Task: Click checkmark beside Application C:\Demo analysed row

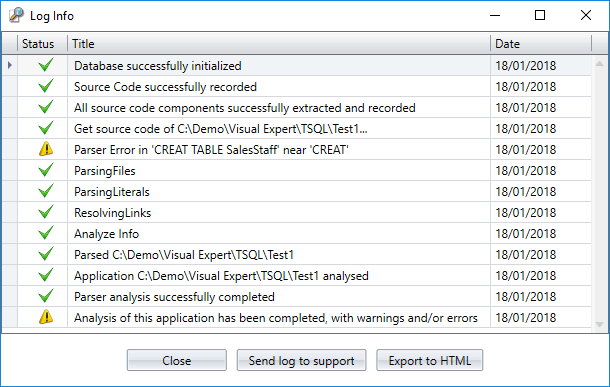Action: pyautogui.click(x=46, y=275)
